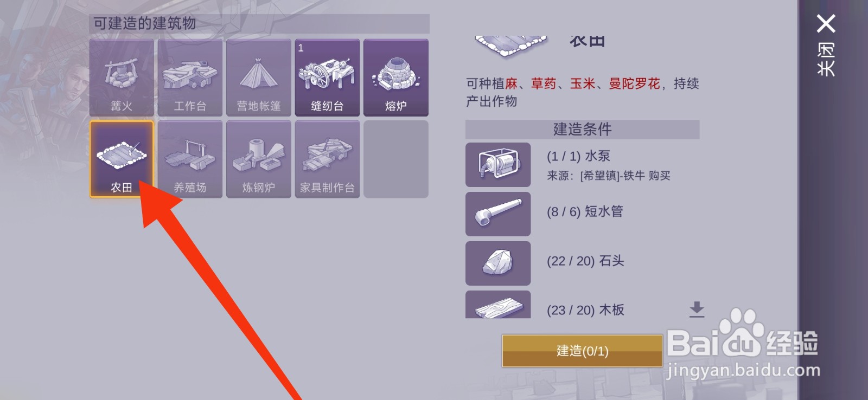Select the 炼钢炉 steel furnace tile
This screenshot has width=868, height=400.
coord(259,159)
